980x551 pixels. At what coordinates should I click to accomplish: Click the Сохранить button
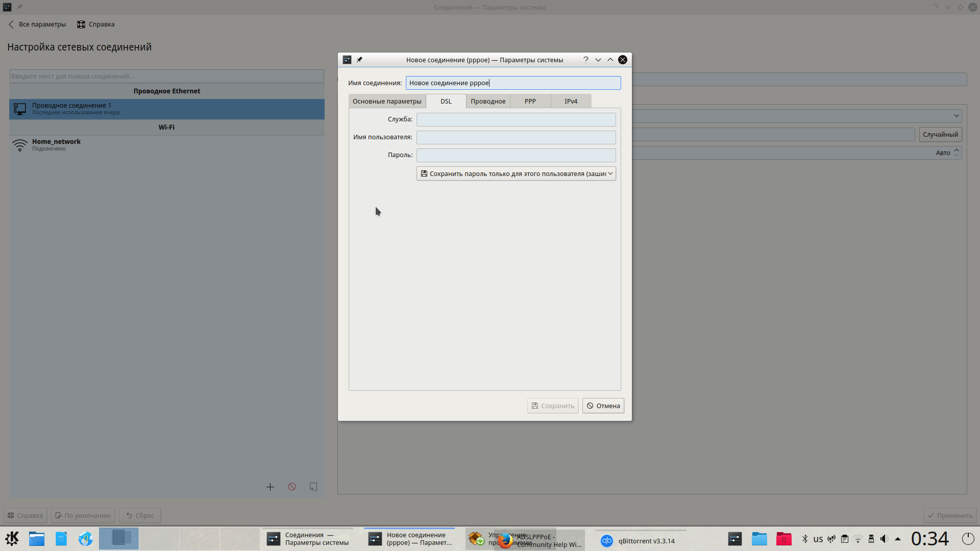pos(553,406)
